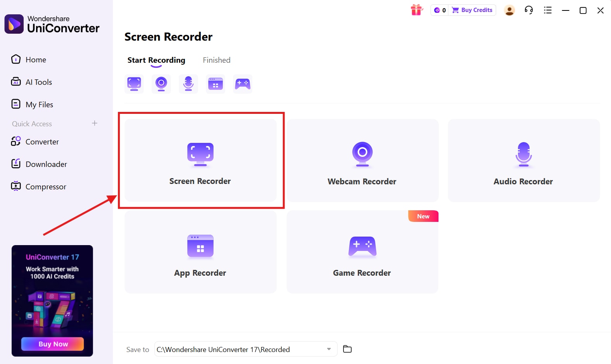Click the credits balance counter showing 0
This screenshot has width=611, height=364.
click(440, 10)
